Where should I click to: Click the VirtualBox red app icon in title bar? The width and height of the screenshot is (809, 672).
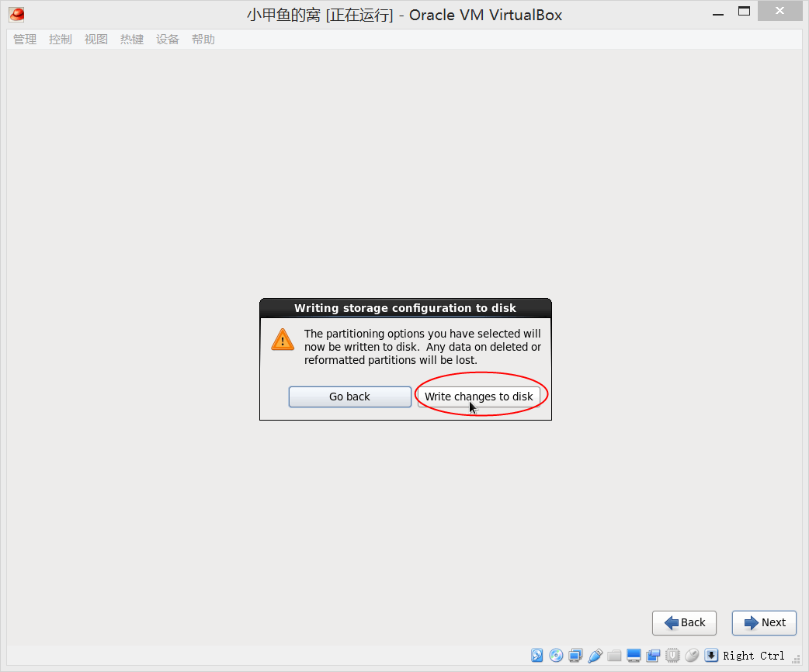(x=16, y=14)
